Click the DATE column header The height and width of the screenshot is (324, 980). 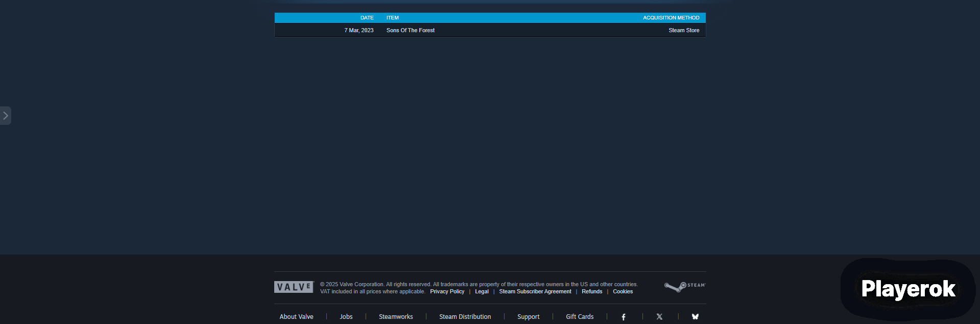point(367,18)
